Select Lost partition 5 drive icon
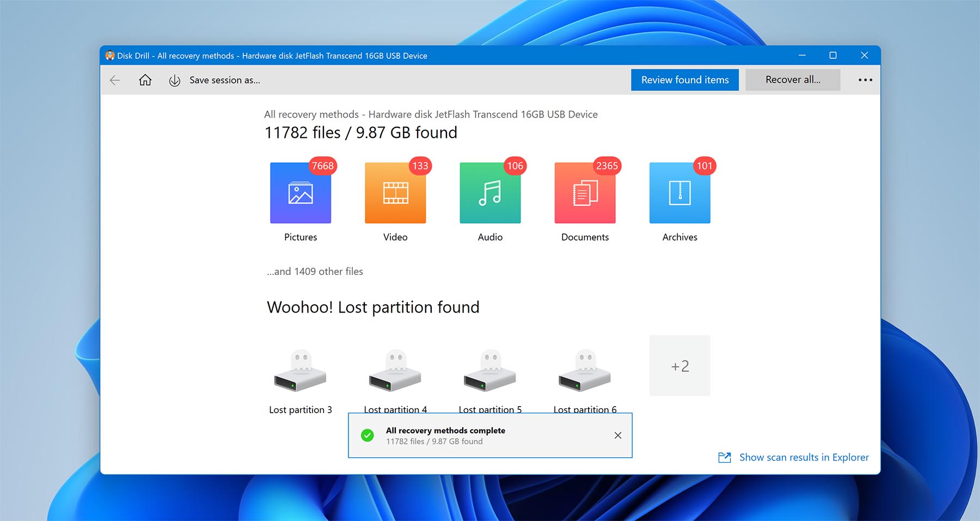980x521 pixels. (490, 371)
